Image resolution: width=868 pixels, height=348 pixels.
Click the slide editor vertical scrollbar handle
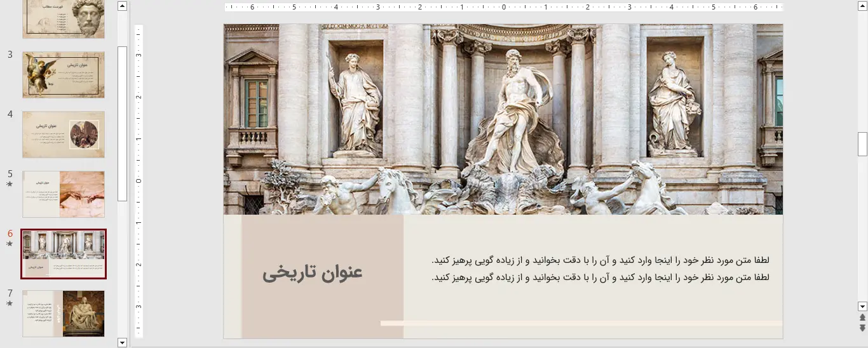coord(862,144)
